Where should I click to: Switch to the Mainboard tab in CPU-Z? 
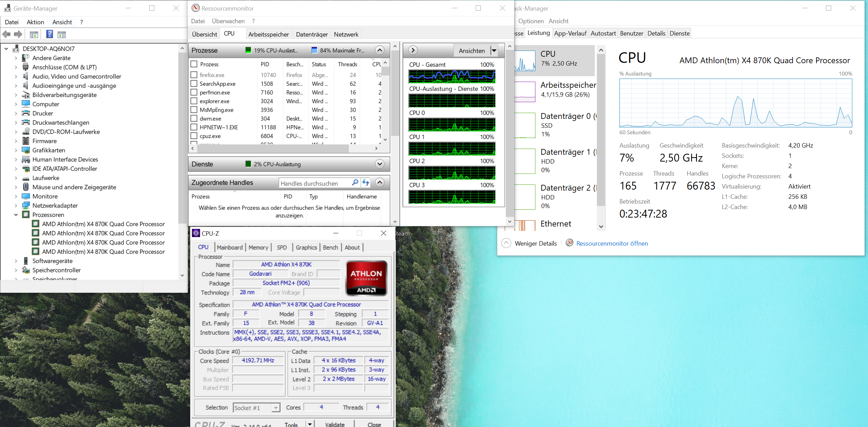(230, 247)
